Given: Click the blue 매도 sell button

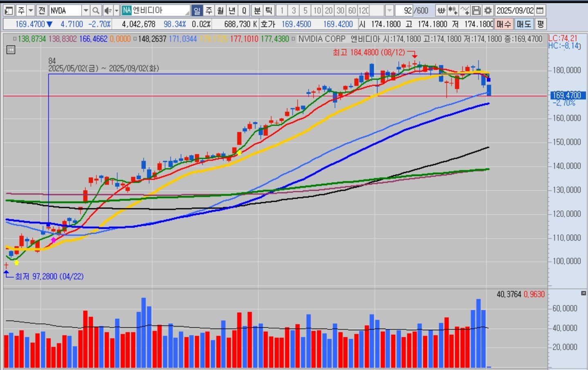Looking at the screenshot, I should pyautogui.click(x=524, y=24).
